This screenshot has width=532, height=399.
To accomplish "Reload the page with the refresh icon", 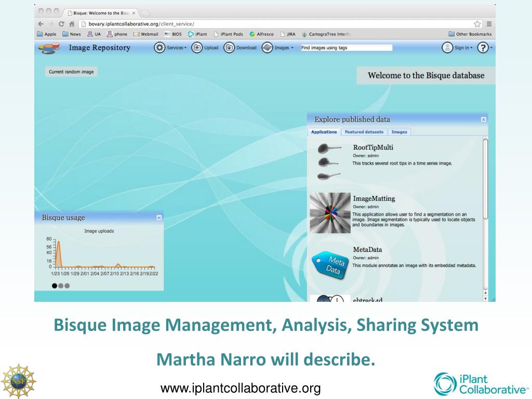I will tap(61, 24).
